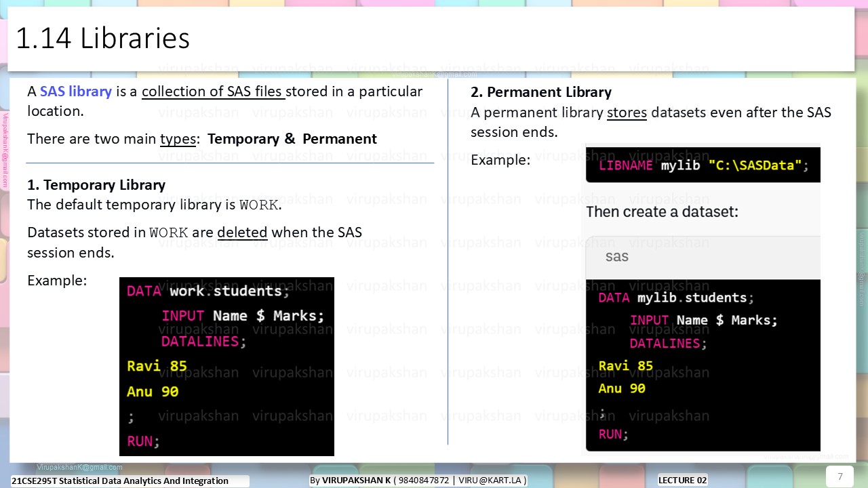868x488 pixels.
Task: Click the "Example:" label beside the work.students code
Action: pos(57,280)
